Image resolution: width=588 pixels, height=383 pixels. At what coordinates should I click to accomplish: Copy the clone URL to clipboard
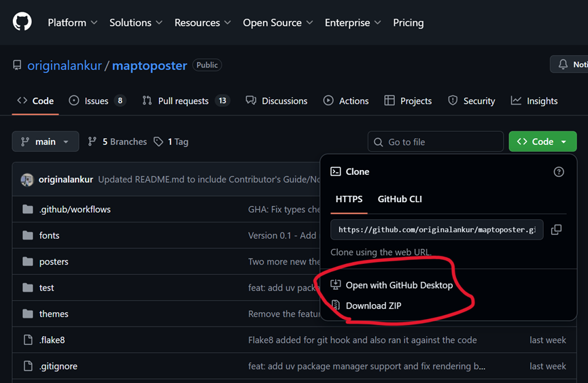[x=556, y=230]
